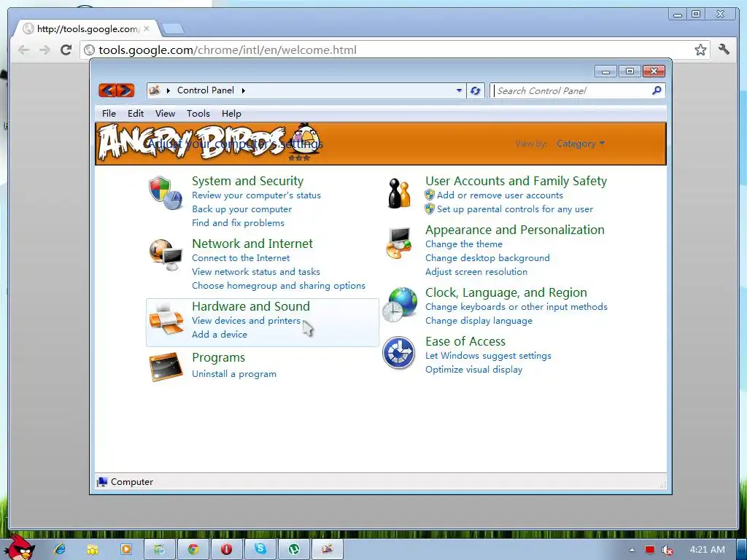Open the Help menu
Screen dimensions: 747x560
tap(231, 113)
